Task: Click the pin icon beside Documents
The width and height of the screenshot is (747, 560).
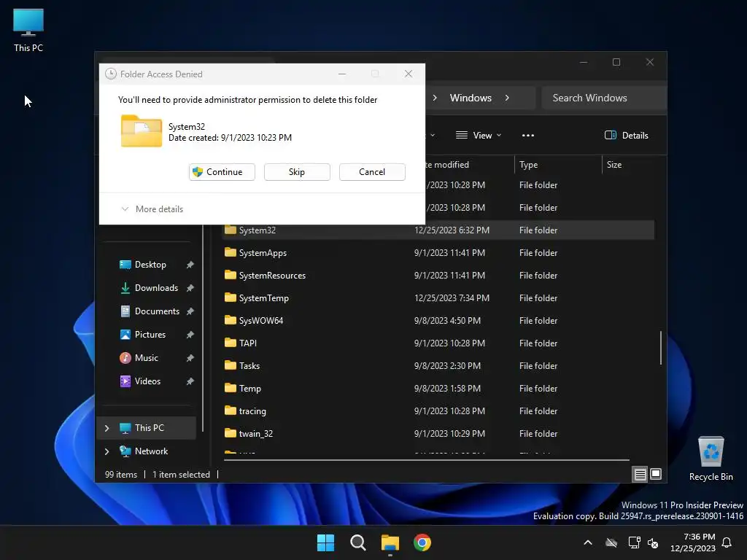Action: click(190, 311)
